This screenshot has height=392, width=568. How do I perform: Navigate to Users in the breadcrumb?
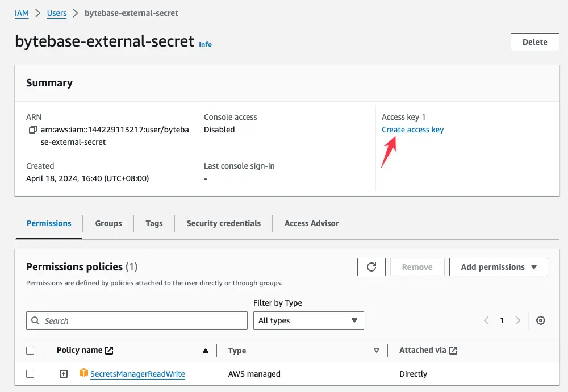click(x=57, y=14)
